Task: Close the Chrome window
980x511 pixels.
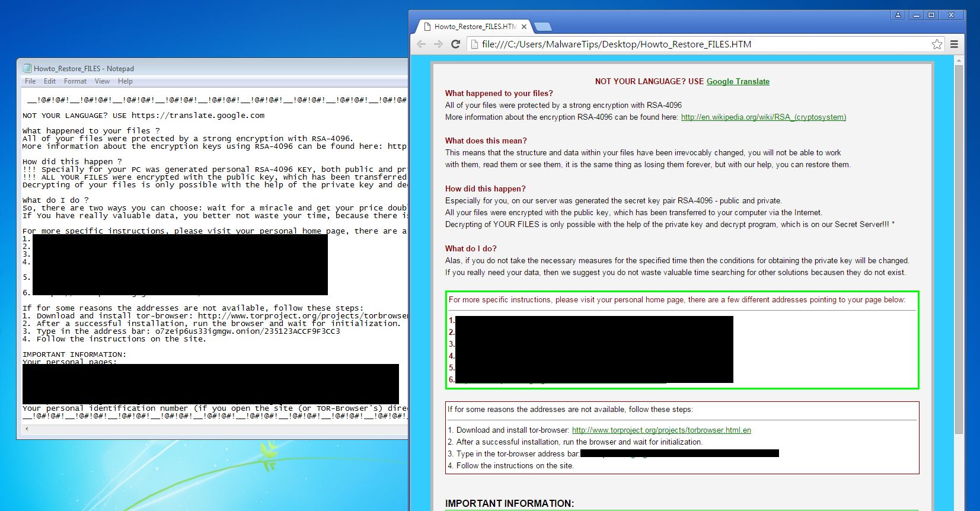Action: 951,15
